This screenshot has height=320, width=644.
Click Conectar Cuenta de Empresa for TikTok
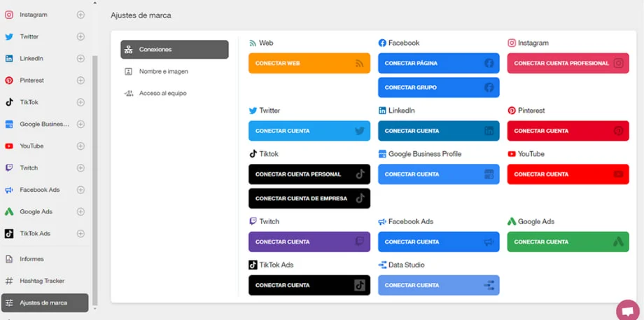[x=309, y=198]
